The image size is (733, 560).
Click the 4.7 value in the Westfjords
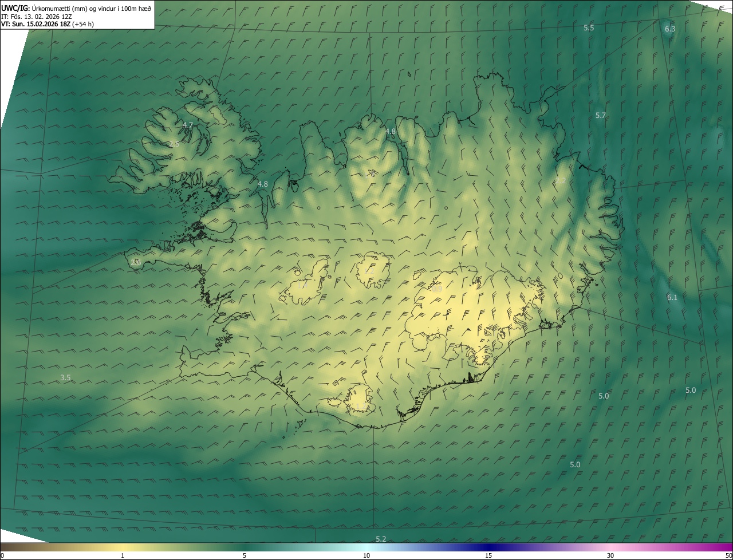[188, 125]
